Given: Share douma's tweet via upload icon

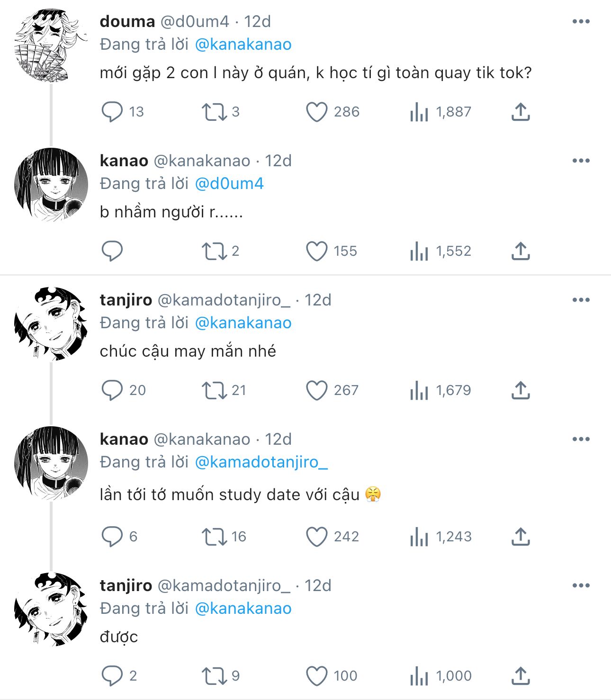Looking at the screenshot, I should click(521, 112).
